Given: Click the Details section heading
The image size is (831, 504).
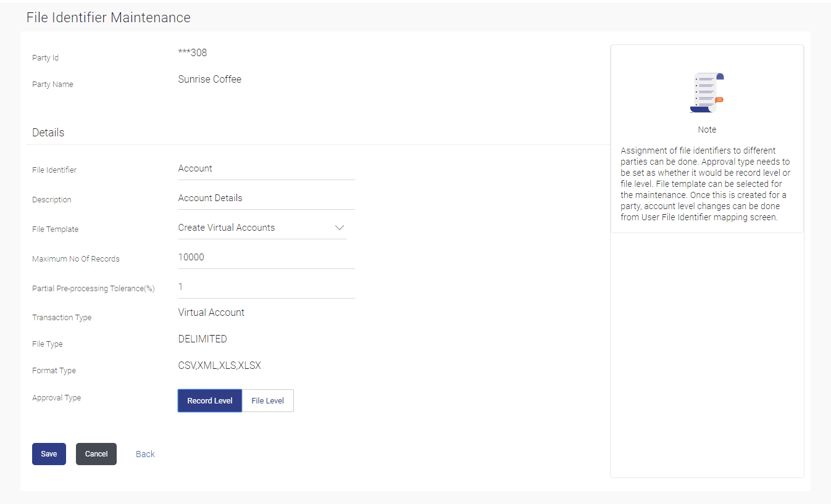Looking at the screenshot, I should pos(48,133).
